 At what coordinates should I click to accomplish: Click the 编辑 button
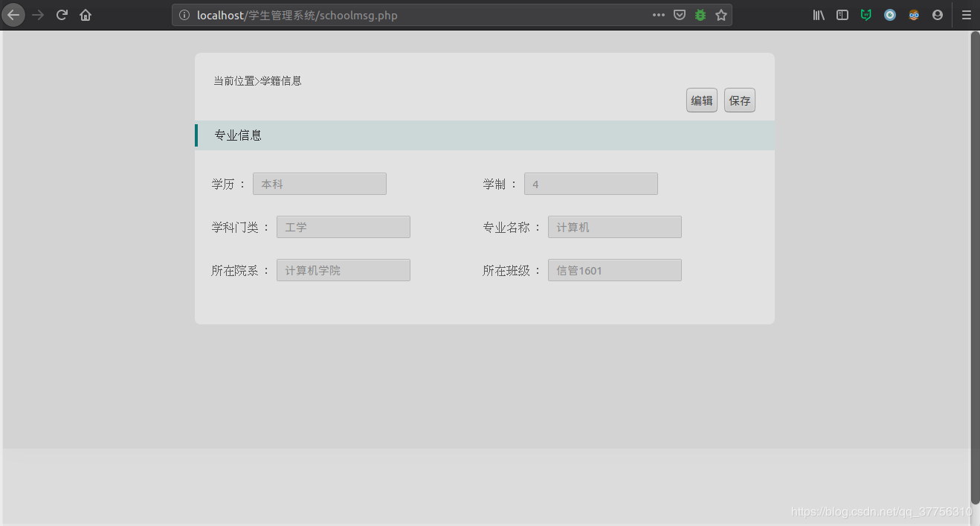point(701,100)
